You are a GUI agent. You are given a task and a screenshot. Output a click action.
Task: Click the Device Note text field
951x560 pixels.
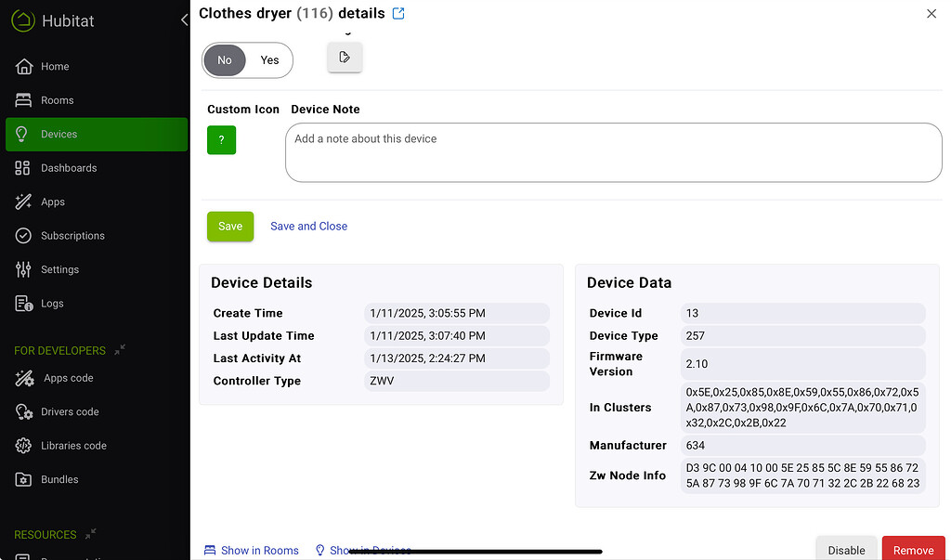point(613,152)
